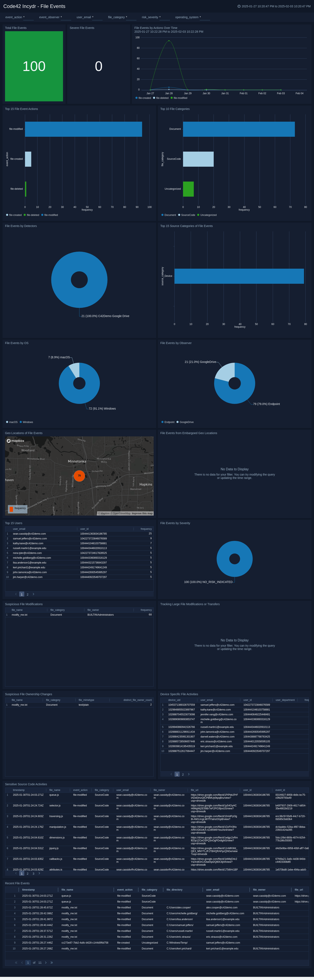Sort Top 15 Users by frequency column
This screenshot has width=314, height=980.
[146, 529]
